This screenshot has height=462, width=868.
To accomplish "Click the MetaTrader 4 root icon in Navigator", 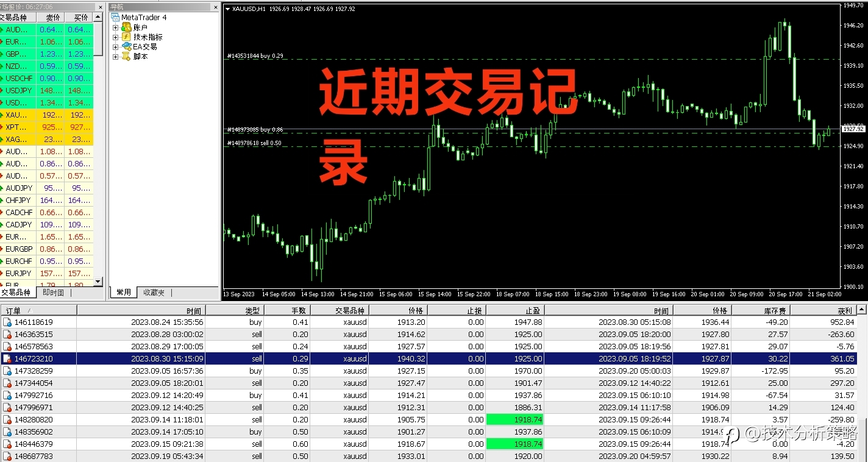I will point(116,17).
